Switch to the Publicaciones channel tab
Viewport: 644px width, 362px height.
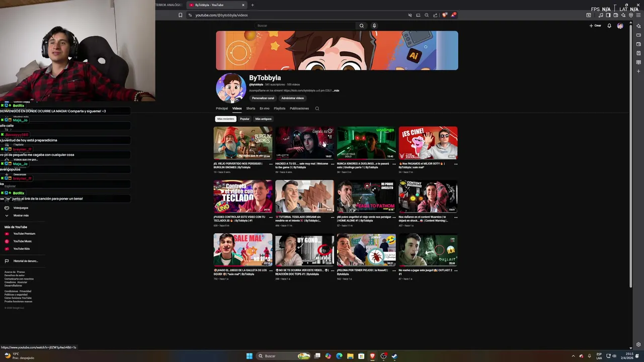299,109
